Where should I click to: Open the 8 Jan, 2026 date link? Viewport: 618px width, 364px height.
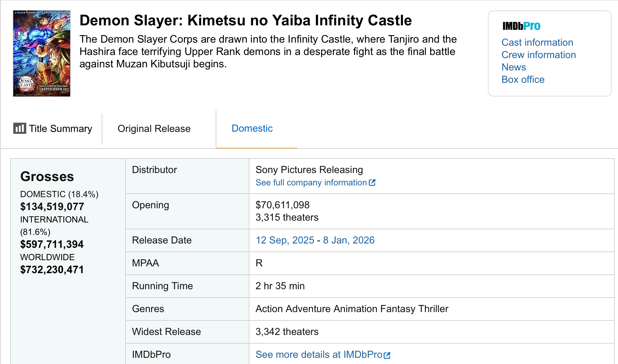click(349, 240)
